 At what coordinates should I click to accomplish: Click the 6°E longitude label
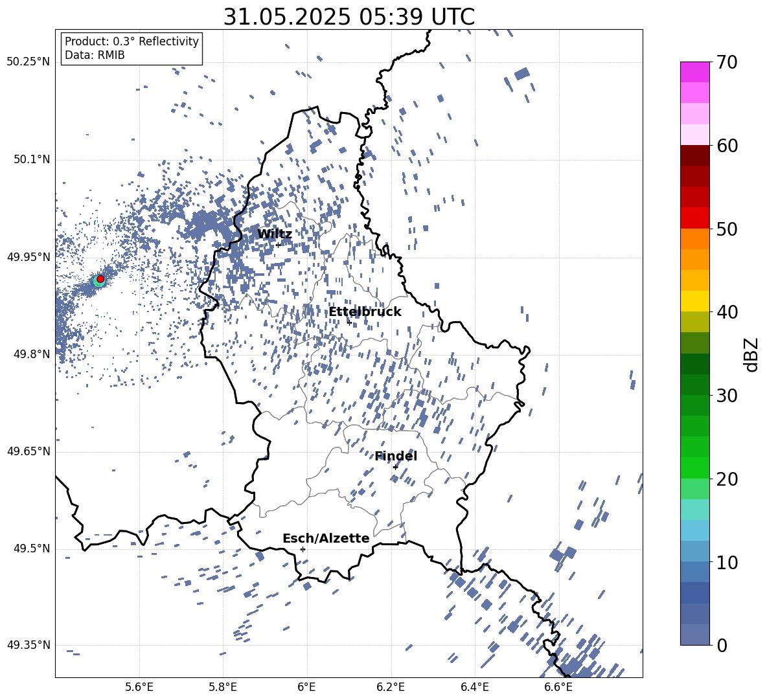[x=306, y=687]
